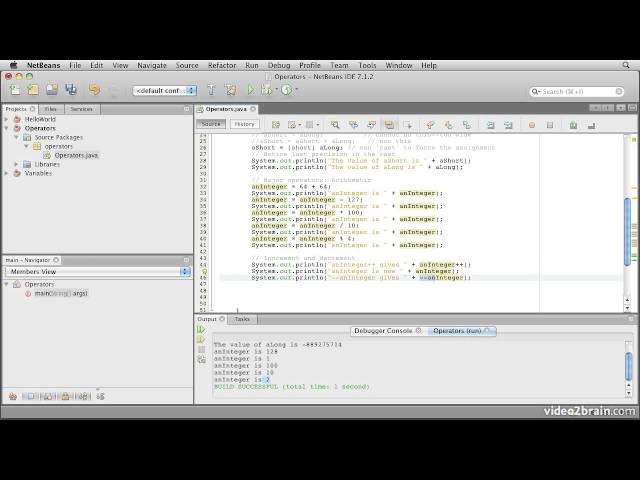Viewport: 640px width, 480px height.
Task: Click the Open Project toolbar icon
Action: [x=52, y=89]
